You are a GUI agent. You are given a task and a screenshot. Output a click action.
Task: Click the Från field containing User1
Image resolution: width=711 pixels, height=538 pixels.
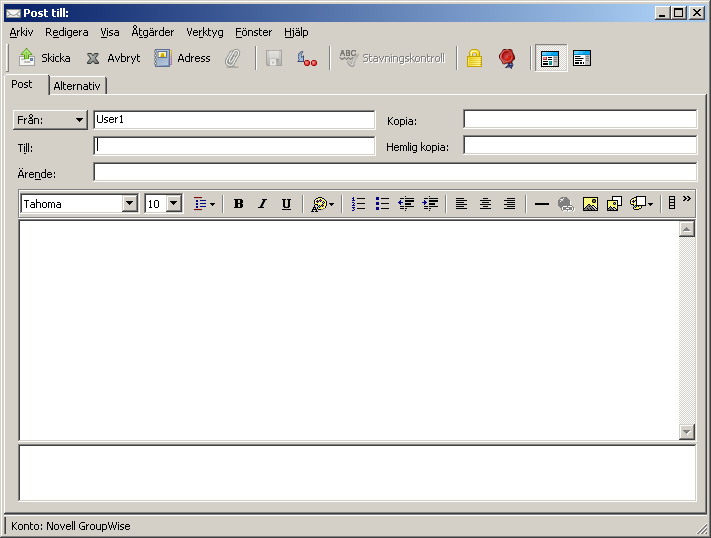234,120
